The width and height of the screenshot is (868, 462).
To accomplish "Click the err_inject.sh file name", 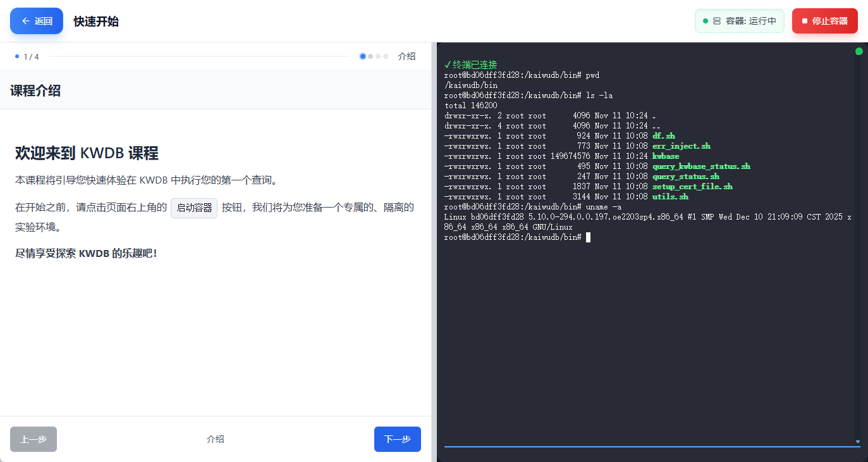I will [682, 146].
